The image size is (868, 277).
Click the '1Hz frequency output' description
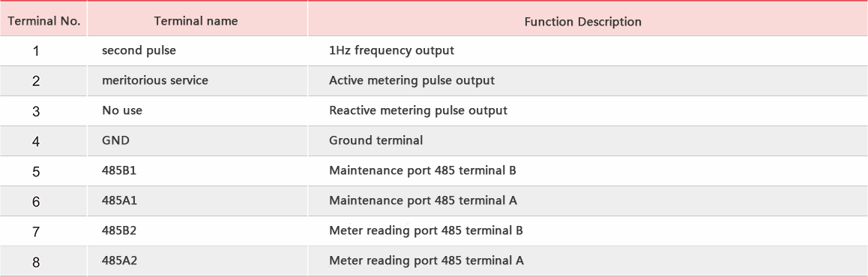(x=391, y=50)
